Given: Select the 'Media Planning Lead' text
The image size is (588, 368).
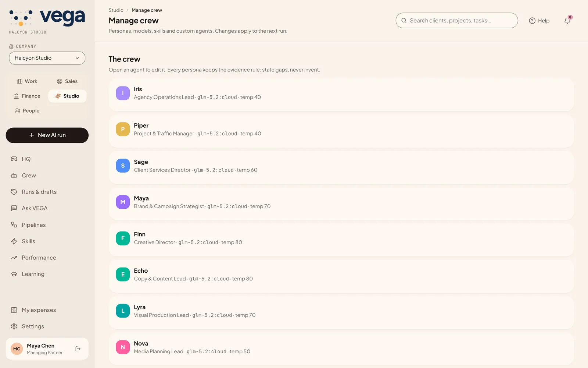Looking at the screenshot, I should tap(158, 352).
